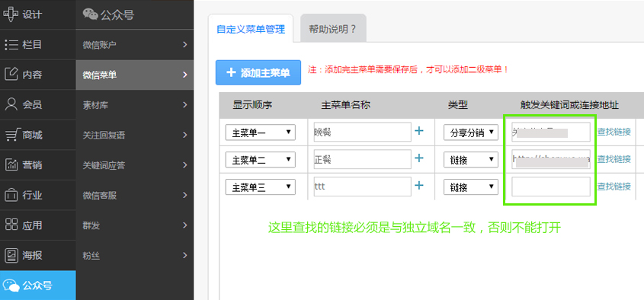Open the 链接 type dropdown in ttt row
Viewport: 644px width, 300px height.
[471, 187]
